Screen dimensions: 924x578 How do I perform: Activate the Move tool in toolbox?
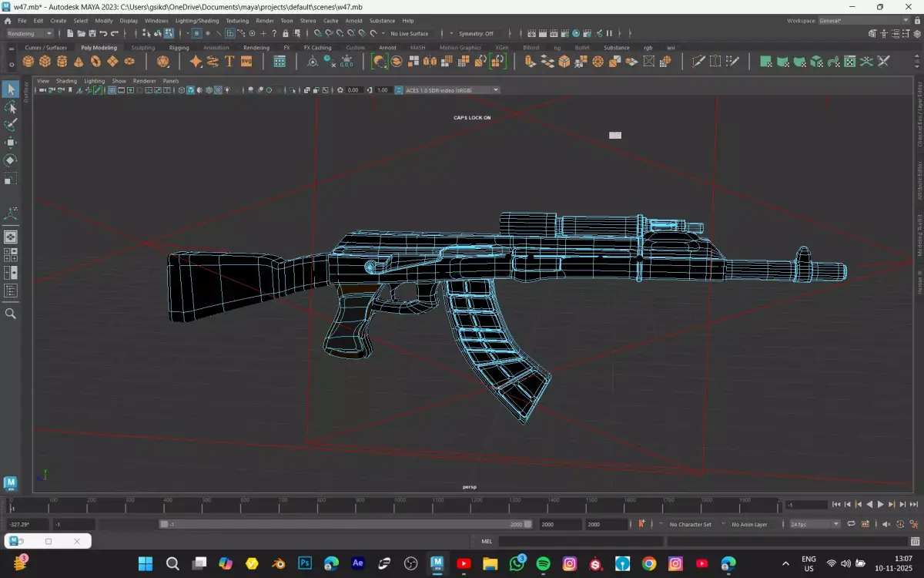[11, 143]
